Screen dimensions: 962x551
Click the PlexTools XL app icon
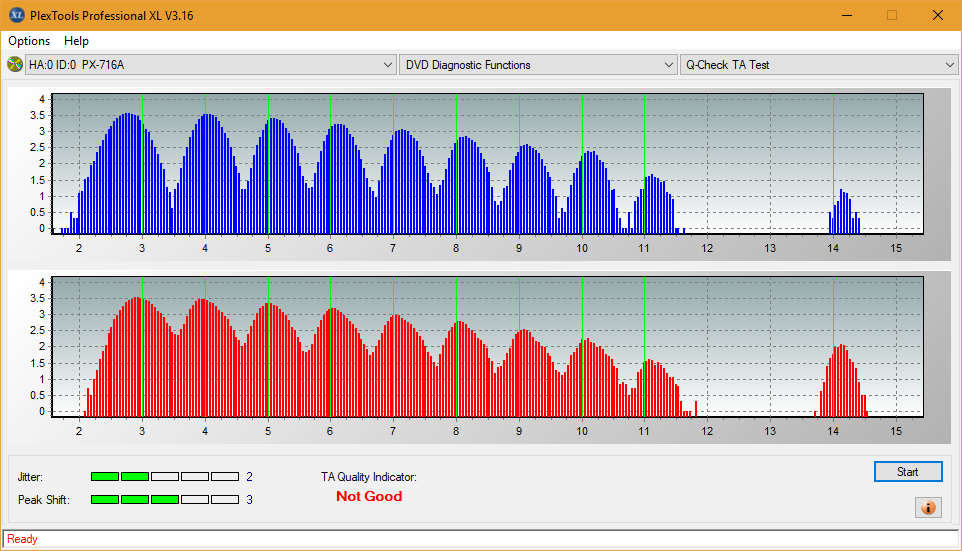pyautogui.click(x=17, y=15)
